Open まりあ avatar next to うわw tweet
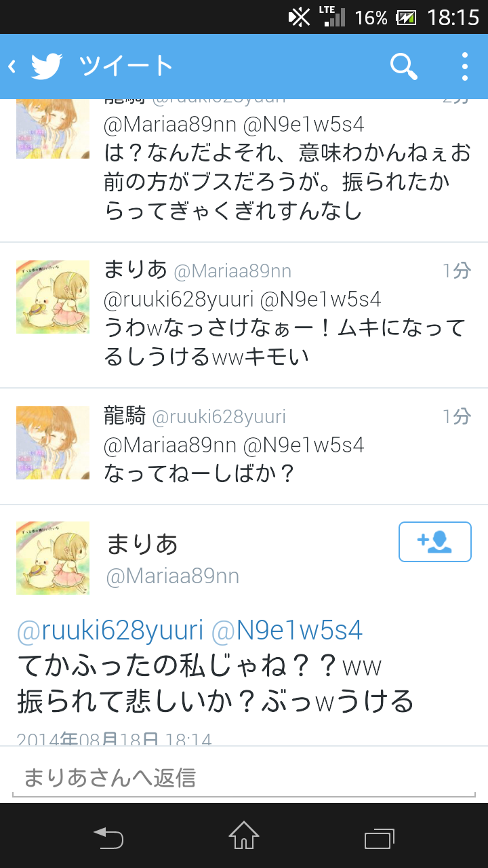Viewport: 488px width, 868px height. coord(53,297)
